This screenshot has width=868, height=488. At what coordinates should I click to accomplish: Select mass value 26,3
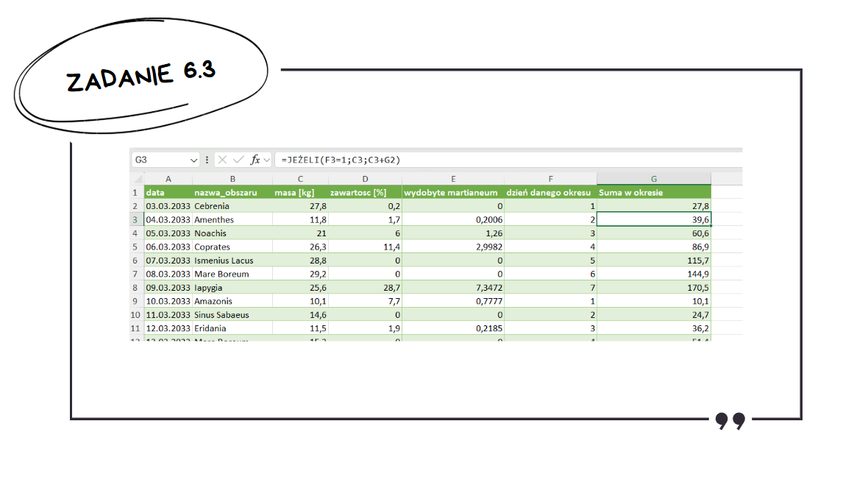point(300,247)
